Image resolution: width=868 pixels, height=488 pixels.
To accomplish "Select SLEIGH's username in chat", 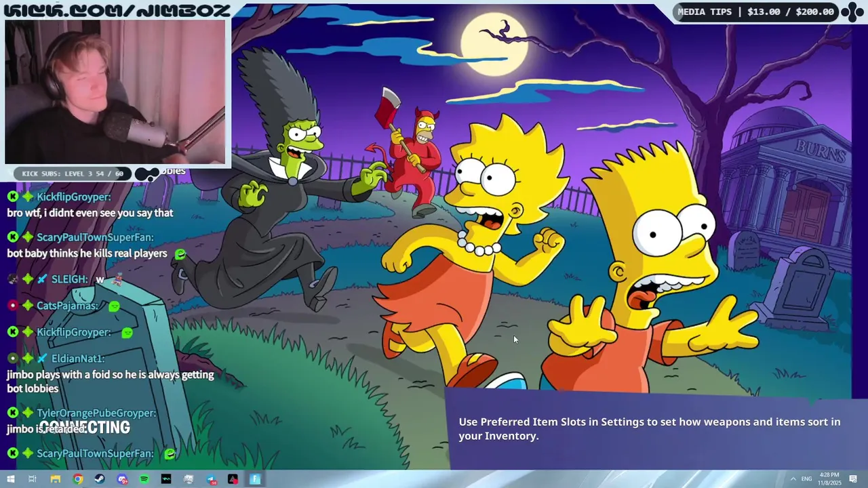I will click(x=69, y=279).
